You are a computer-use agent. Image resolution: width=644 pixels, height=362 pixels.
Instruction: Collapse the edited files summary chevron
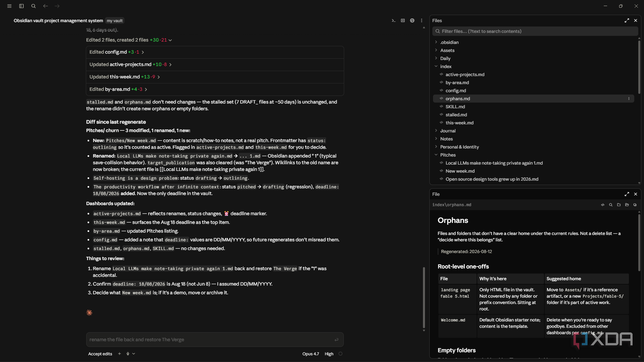[170, 40]
